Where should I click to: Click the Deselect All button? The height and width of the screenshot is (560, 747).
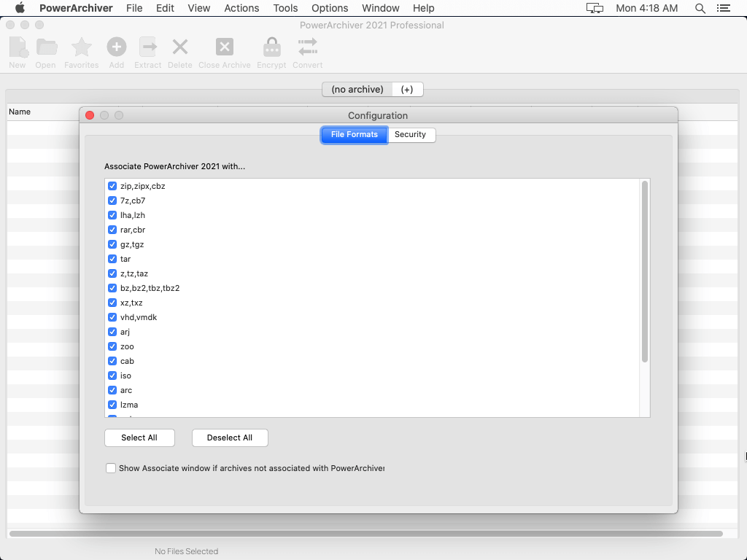(x=230, y=438)
